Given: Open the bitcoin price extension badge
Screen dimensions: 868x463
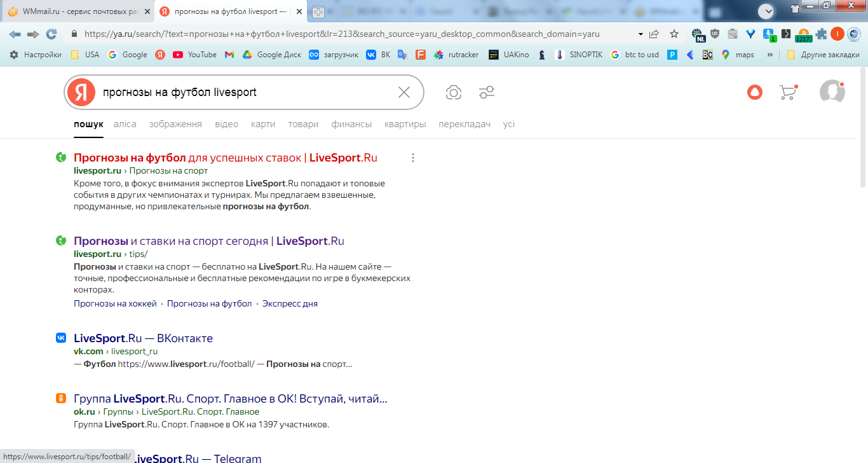Looking at the screenshot, I should [x=803, y=35].
